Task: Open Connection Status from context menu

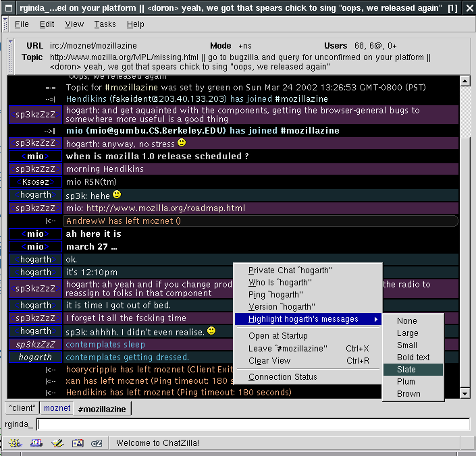Action: click(307, 377)
